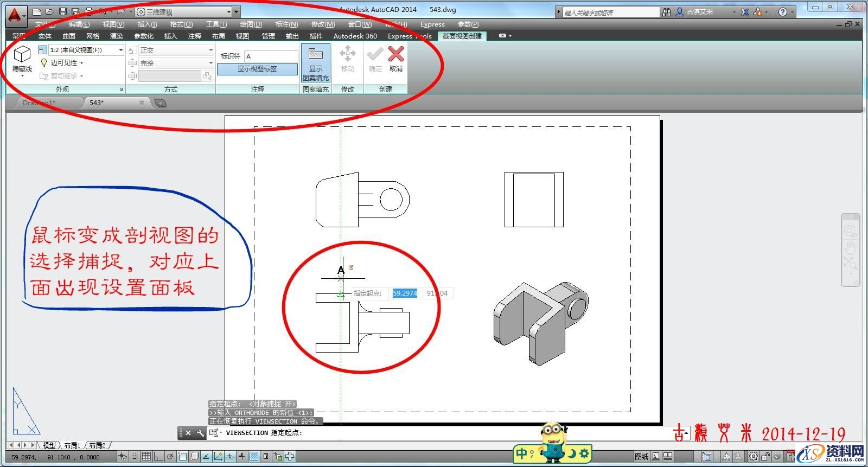Toggle polar tracking in status bar
The height and width of the screenshot is (467, 868).
(170, 457)
